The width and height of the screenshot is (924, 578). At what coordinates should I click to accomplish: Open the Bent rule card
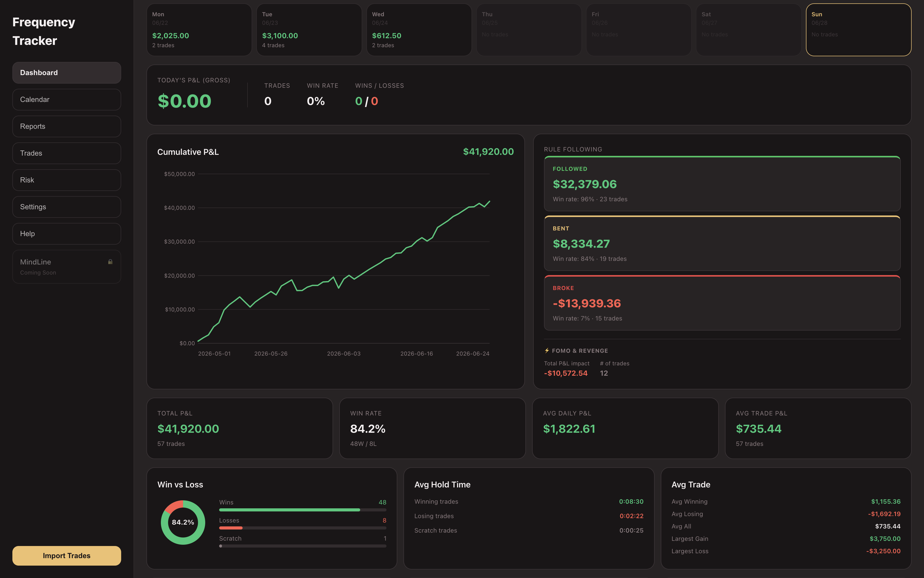[x=722, y=243]
